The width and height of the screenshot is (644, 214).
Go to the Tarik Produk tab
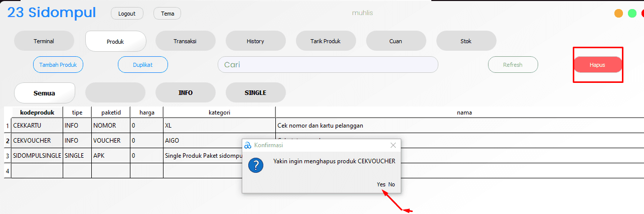[326, 41]
